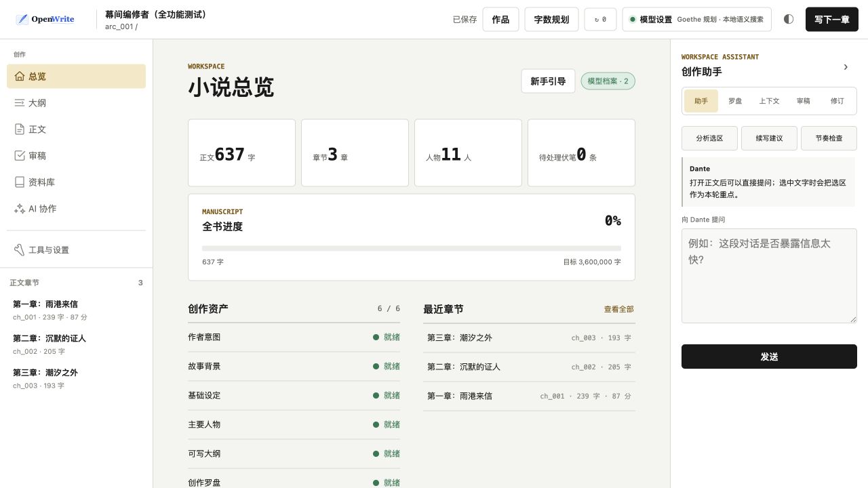The height and width of the screenshot is (488, 868).
Task: Open 审稿 review icon in sidebar
Action: pos(20,156)
